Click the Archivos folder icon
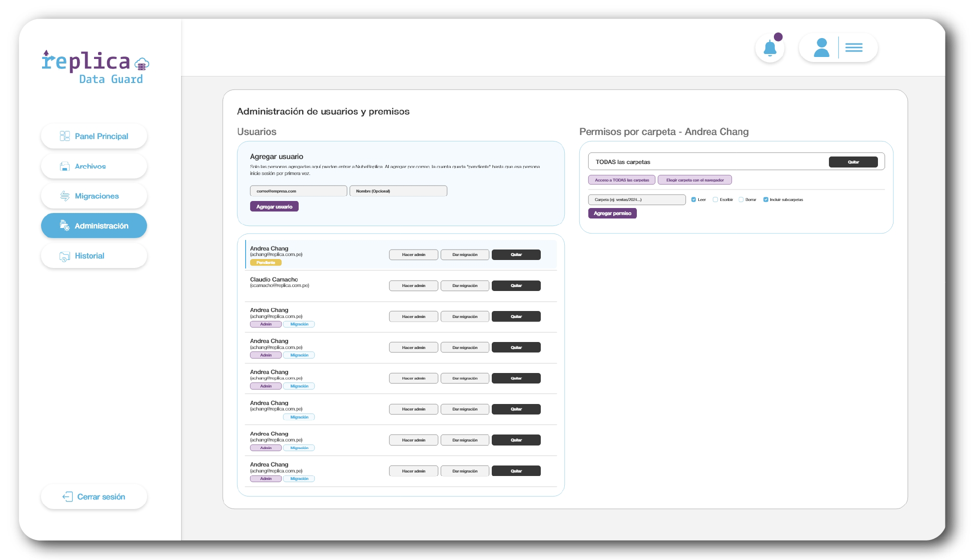This screenshot has width=973, height=560. [x=65, y=166]
